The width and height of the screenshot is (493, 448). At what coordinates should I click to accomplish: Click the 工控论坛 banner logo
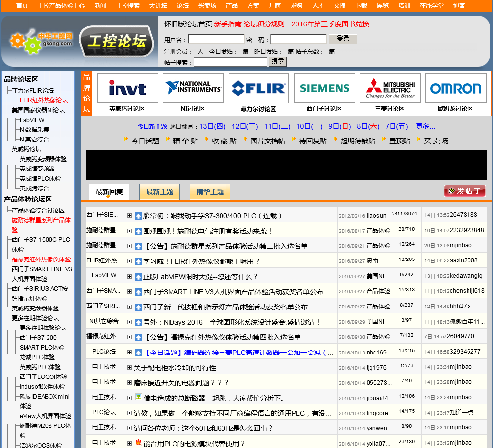click(116, 42)
